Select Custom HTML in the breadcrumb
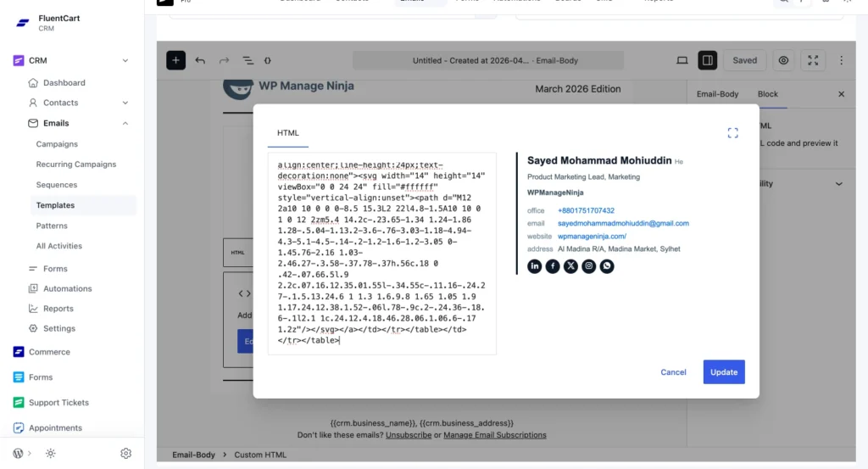 tap(260, 455)
